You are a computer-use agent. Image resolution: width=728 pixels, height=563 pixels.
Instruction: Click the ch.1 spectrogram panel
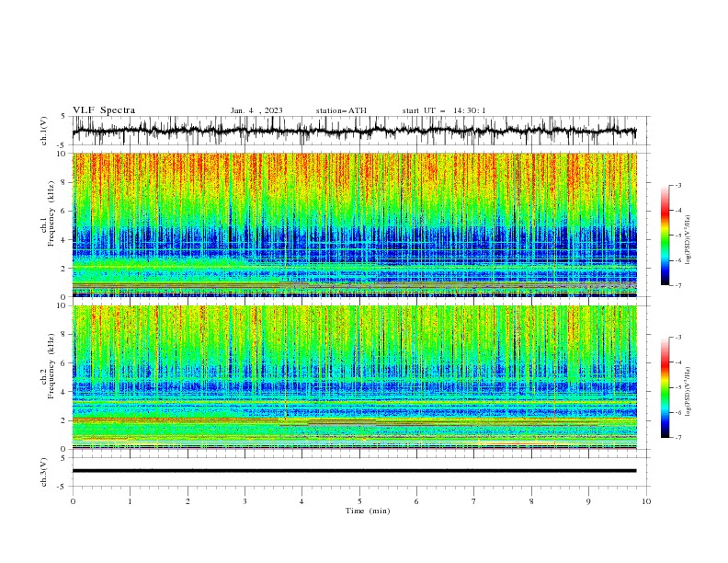[x=354, y=224]
